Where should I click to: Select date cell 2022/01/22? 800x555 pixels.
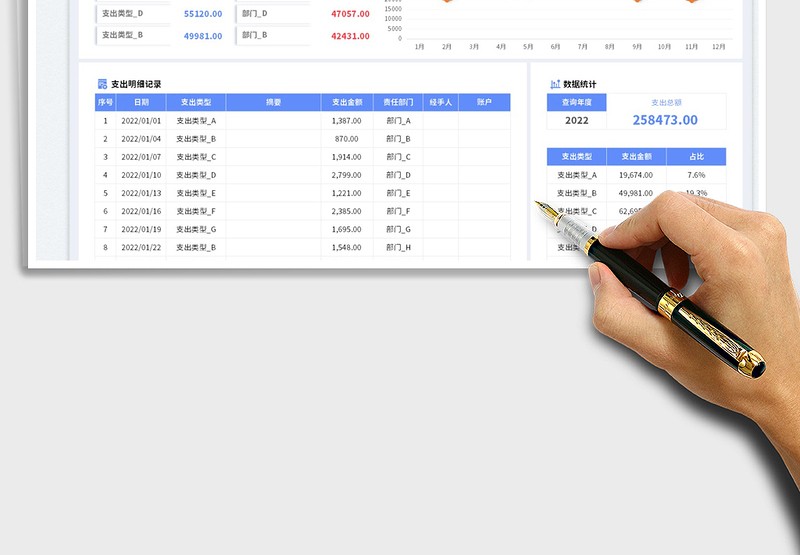141,247
